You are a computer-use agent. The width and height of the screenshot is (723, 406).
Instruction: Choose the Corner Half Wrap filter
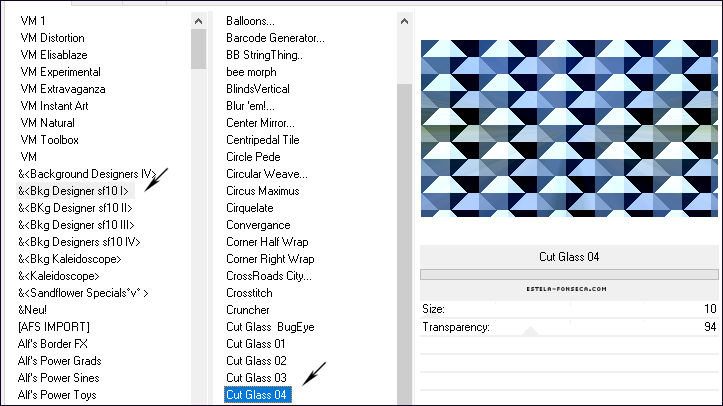[x=267, y=242]
